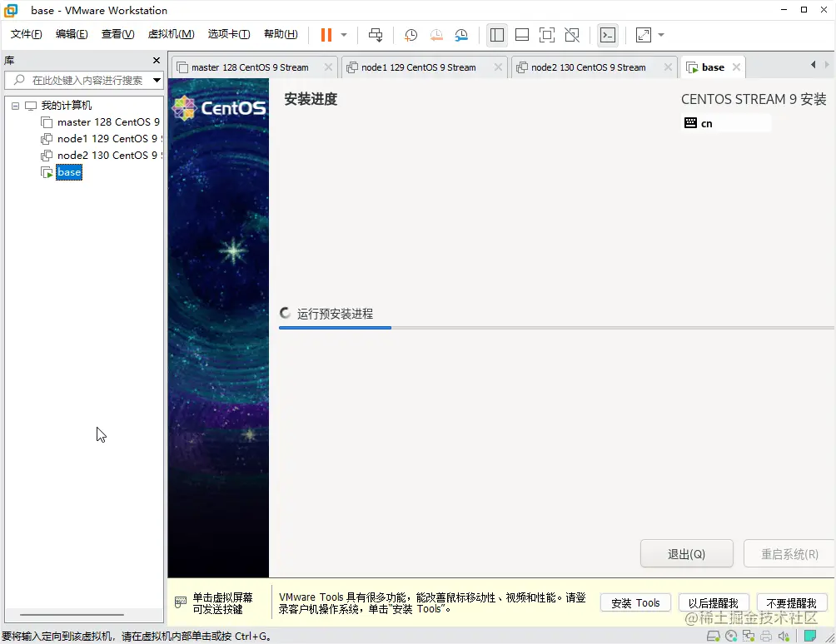Close the base tab
This screenshot has width=836, height=644.
click(736, 67)
